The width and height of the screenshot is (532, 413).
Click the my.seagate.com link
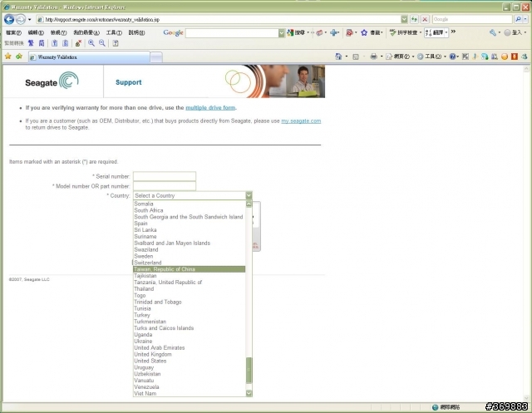301,120
